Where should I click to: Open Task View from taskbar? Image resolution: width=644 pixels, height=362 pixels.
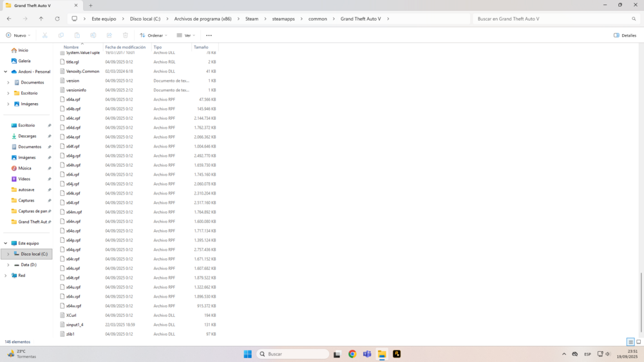[x=337, y=354]
